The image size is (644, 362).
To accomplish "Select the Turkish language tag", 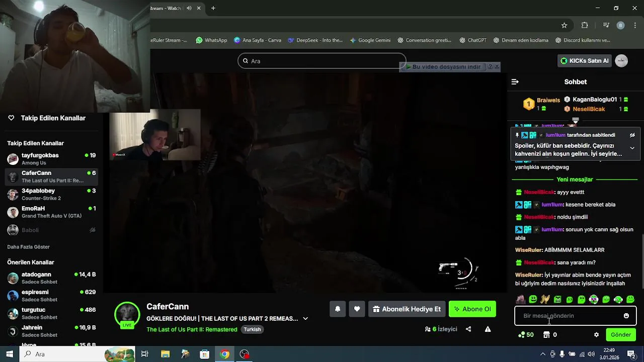I will [x=252, y=329].
